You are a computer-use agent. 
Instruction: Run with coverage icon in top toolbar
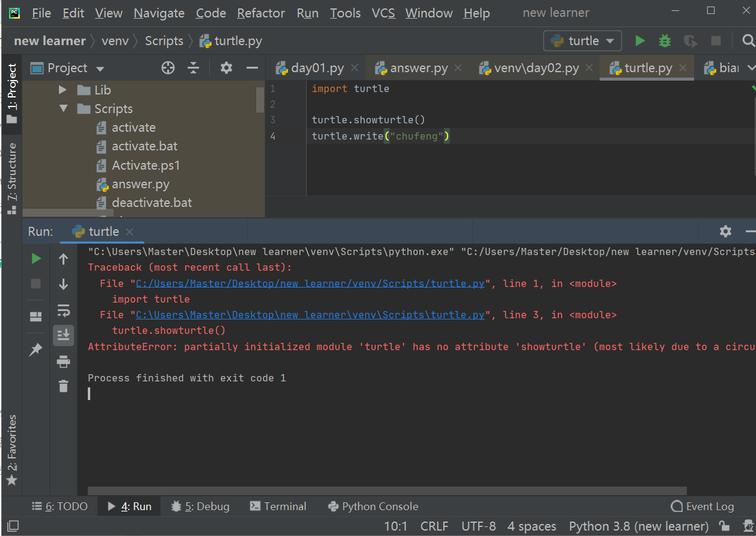tap(690, 41)
